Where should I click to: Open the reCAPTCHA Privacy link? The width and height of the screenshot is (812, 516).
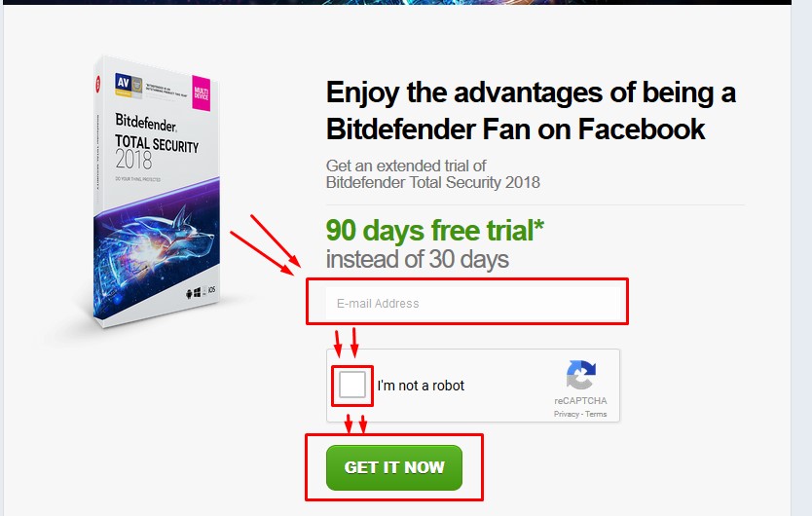566,414
